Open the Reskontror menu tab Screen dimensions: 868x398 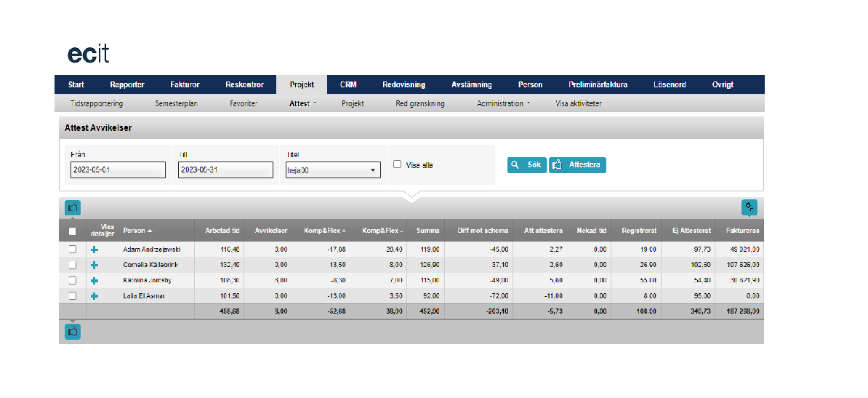click(x=244, y=85)
